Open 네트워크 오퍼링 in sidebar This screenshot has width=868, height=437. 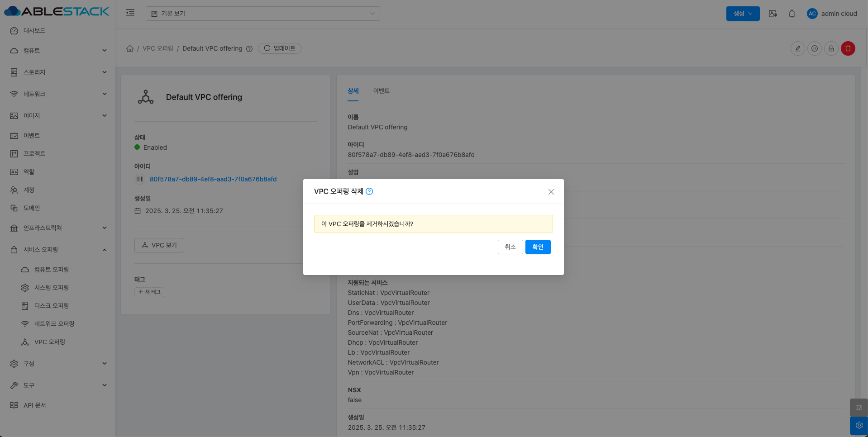coord(54,324)
